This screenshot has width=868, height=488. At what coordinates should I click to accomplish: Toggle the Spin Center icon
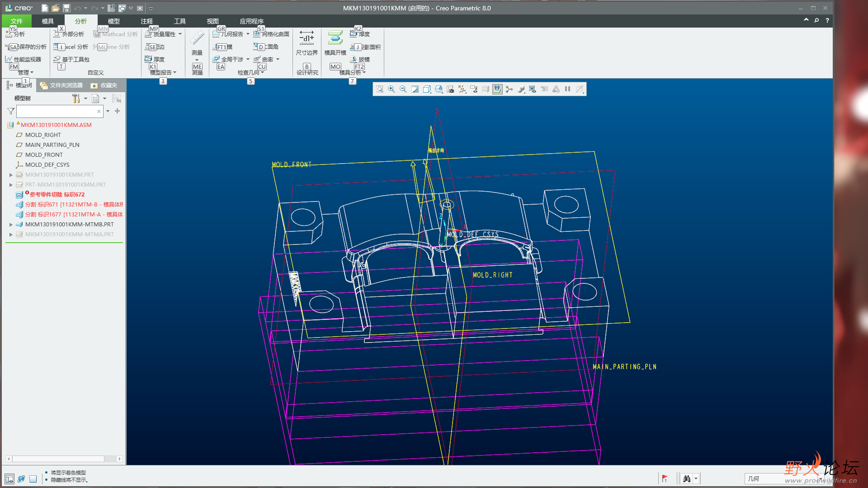(x=509, y=89)
